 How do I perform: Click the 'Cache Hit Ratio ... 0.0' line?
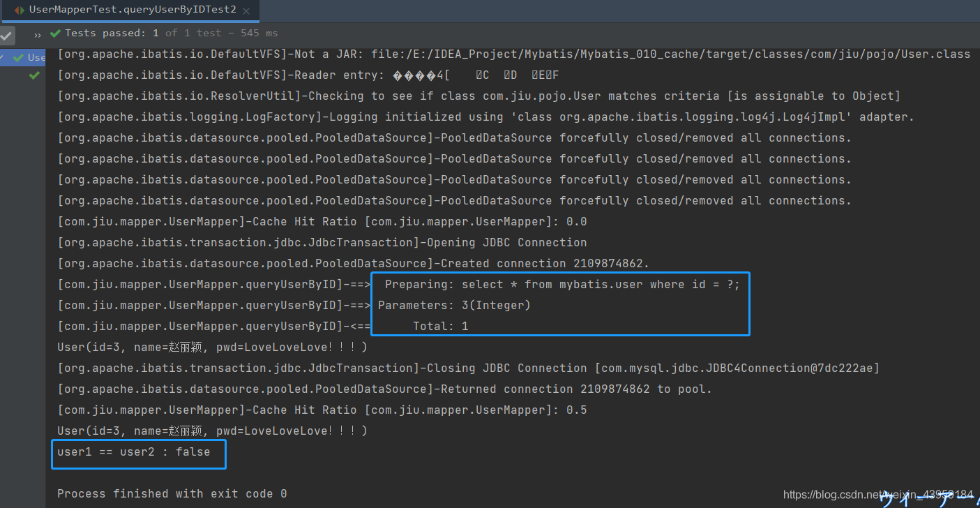(322, 221)
